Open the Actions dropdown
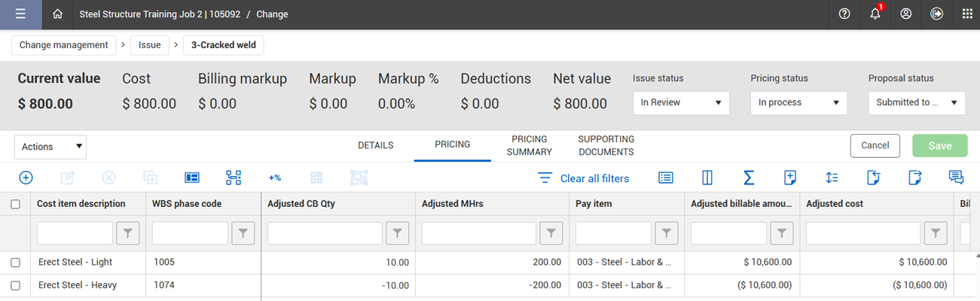980x301 pixels. tap(50, 147)
